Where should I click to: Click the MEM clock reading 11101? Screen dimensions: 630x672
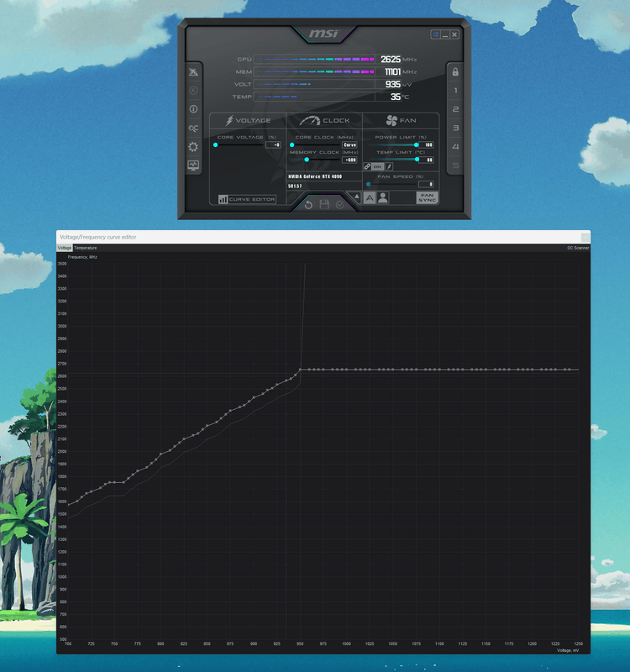(x=392, y=71)
